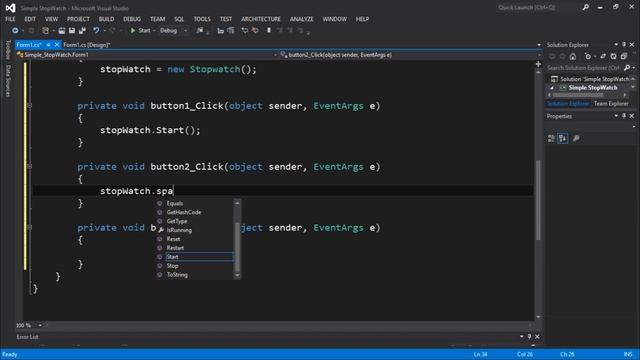Click the comment selected lines toolbar icon
Viewport: 640px width, 360px height.
[x=244, y=30]
